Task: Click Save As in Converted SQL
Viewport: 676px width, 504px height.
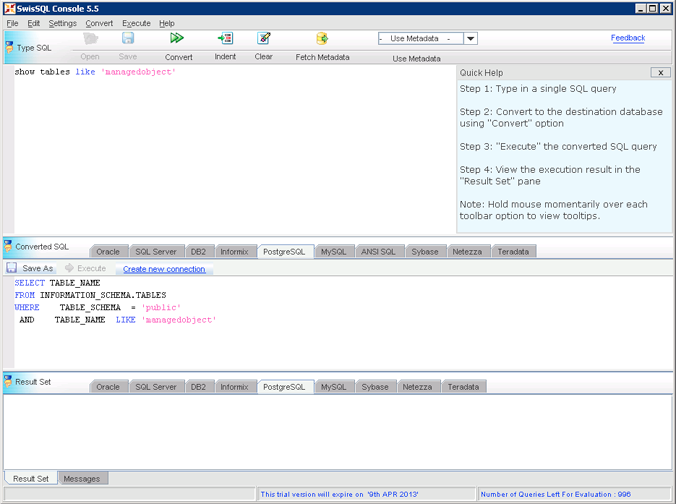Action: pos(30,268)
